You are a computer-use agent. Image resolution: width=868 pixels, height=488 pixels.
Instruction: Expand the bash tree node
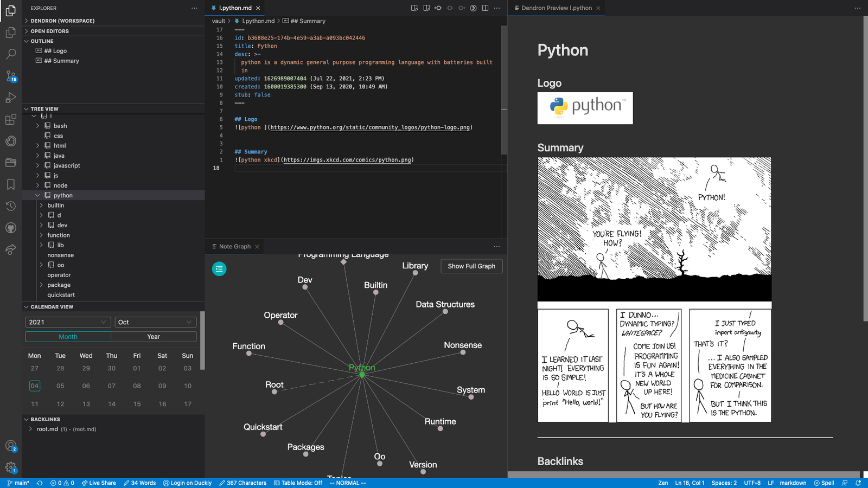(x=37, y=126)
